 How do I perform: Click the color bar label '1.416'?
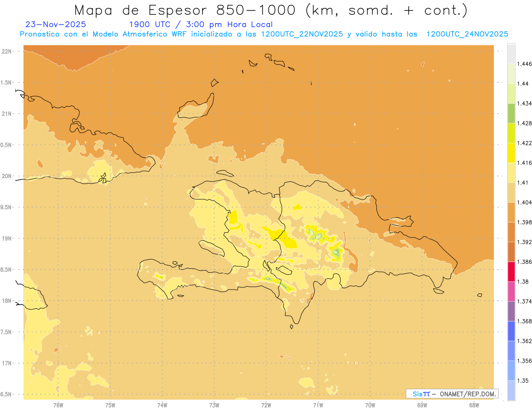tap(525, 163)
